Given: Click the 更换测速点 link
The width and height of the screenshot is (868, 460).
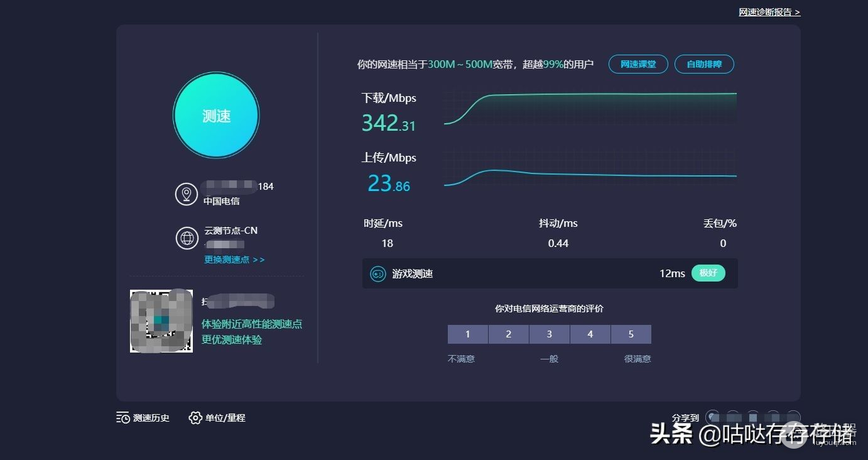Looking at the screenshot, I should click(234, 260).
